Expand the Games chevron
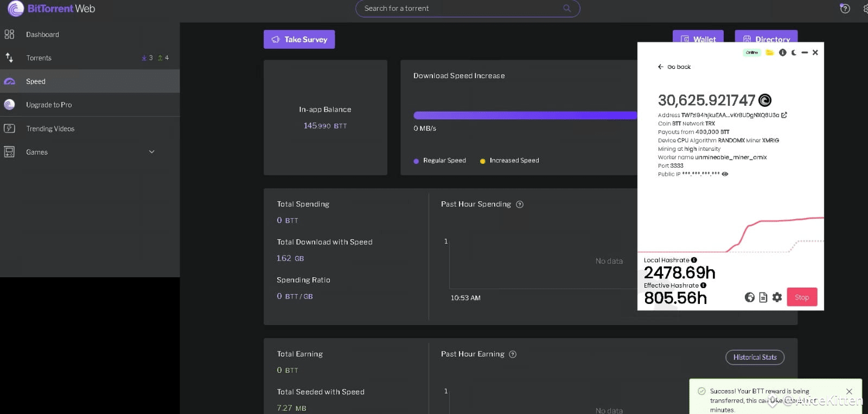 click(x=152, y=152)
